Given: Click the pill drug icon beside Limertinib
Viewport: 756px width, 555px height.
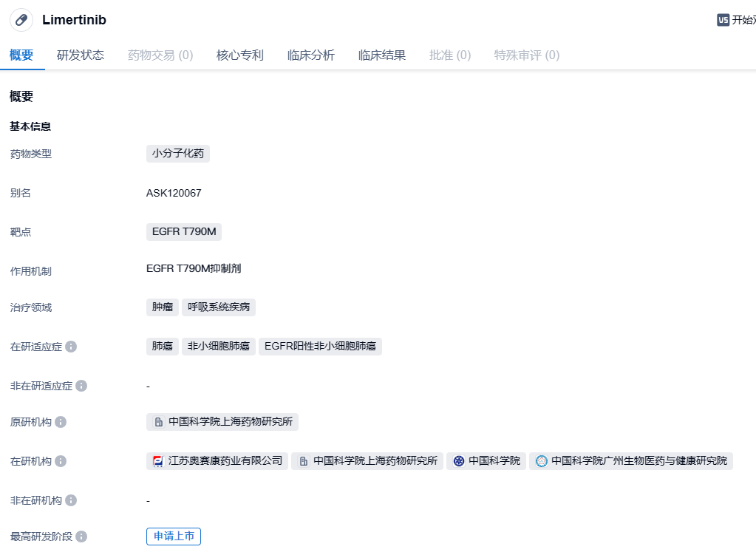Looking at the screenshot, I should tap(21, 20).
